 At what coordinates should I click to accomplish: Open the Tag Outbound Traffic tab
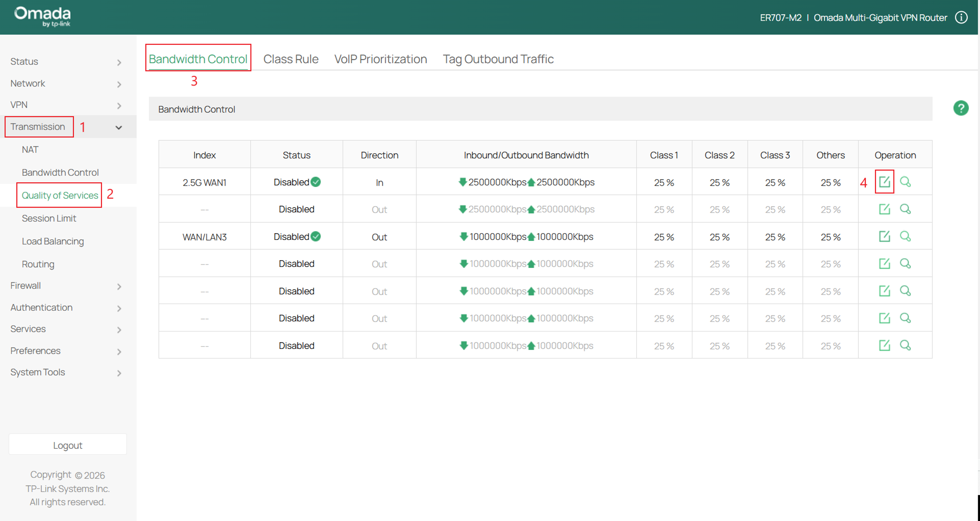498,59
